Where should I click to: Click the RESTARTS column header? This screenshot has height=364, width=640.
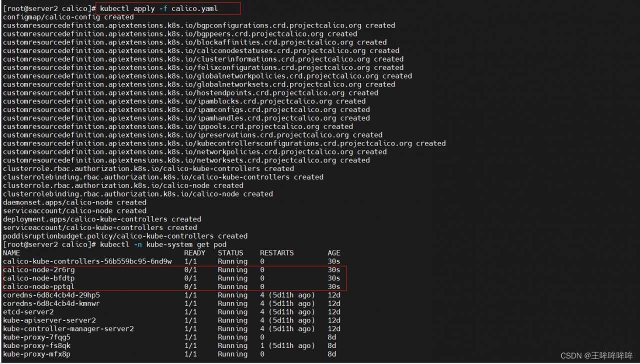tap(277, 253)
